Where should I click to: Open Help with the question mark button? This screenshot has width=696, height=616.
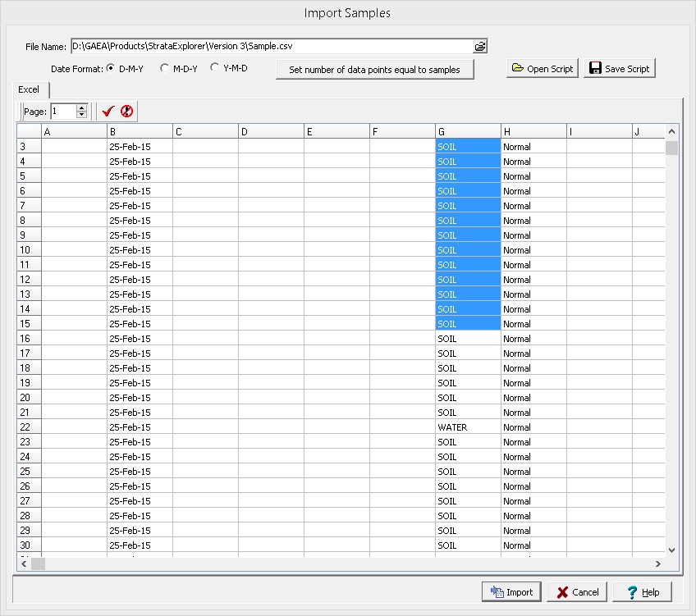[x=641, y=591]
